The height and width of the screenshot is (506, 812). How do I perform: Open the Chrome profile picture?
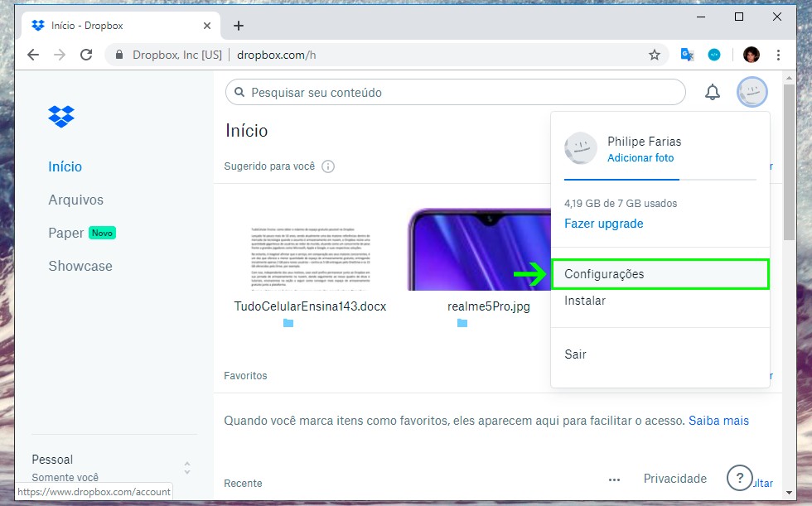(751, 55)
